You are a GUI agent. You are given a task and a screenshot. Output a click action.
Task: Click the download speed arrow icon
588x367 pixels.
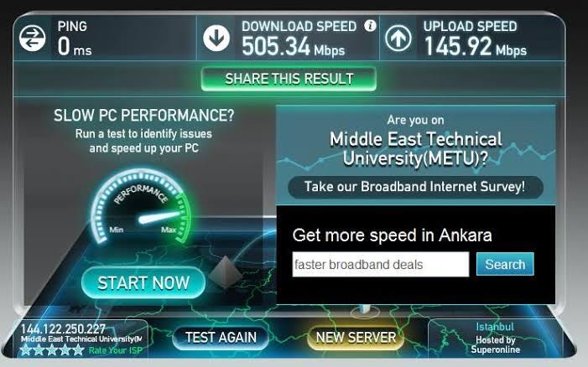[216, 38]
